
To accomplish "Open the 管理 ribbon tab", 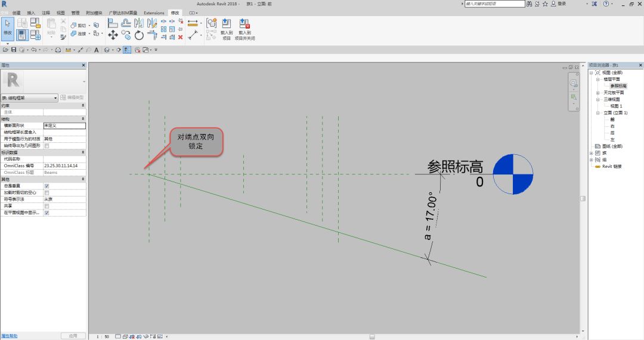I will tap(76, 13).
